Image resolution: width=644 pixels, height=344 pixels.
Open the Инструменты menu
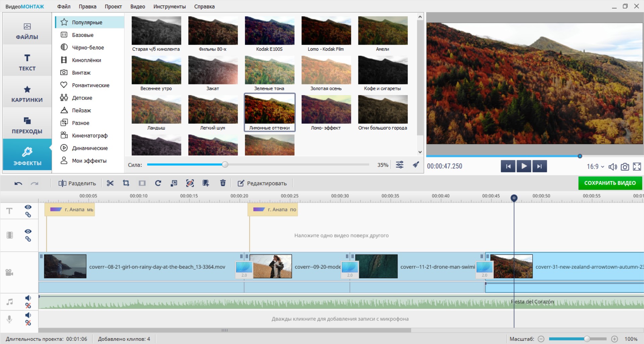click(169, 6)
